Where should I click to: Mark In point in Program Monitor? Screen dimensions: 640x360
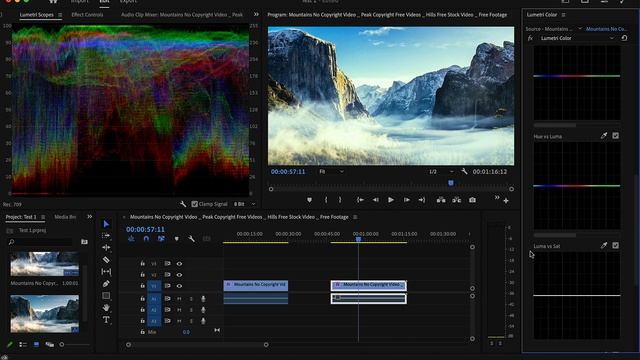326,200
